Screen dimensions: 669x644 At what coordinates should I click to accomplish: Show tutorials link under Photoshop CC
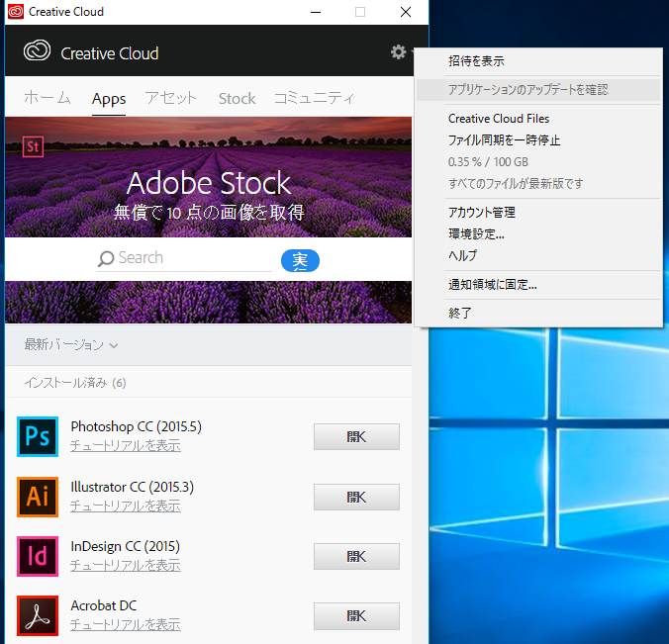(x=126, y=446)
